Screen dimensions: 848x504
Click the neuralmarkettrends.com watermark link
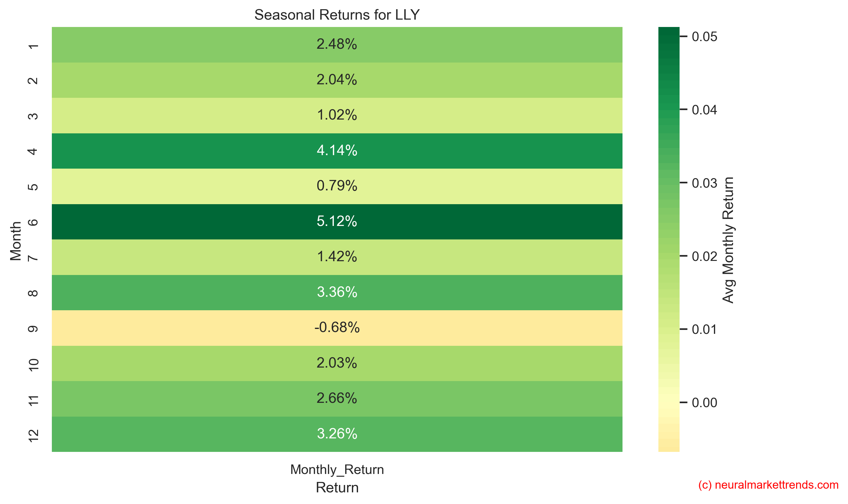tap(768, 485)
